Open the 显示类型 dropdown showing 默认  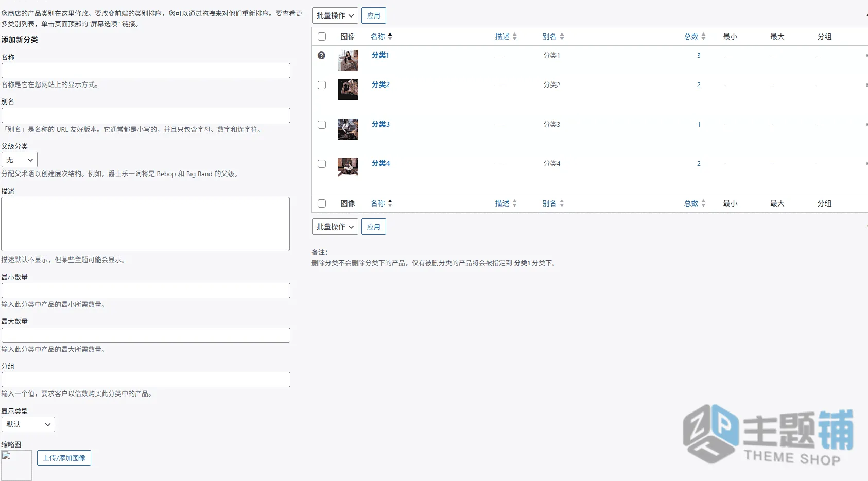[x=28, y=424]
